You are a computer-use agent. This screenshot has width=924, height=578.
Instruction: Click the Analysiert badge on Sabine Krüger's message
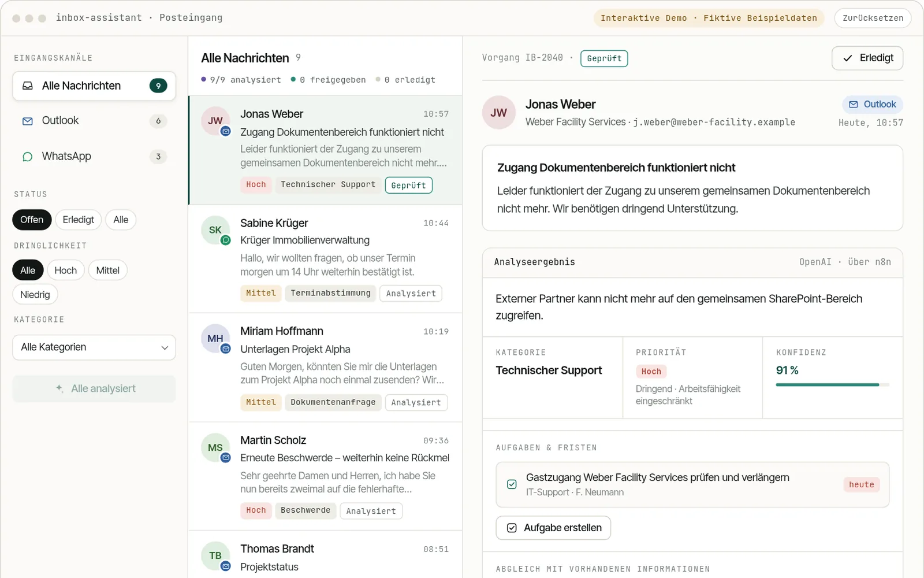point(411,294)
